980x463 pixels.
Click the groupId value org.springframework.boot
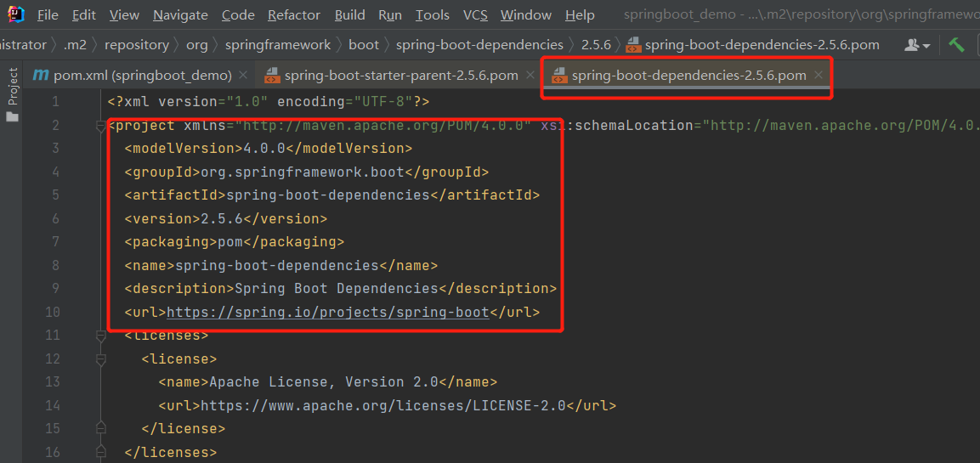[x=303, y=172]
